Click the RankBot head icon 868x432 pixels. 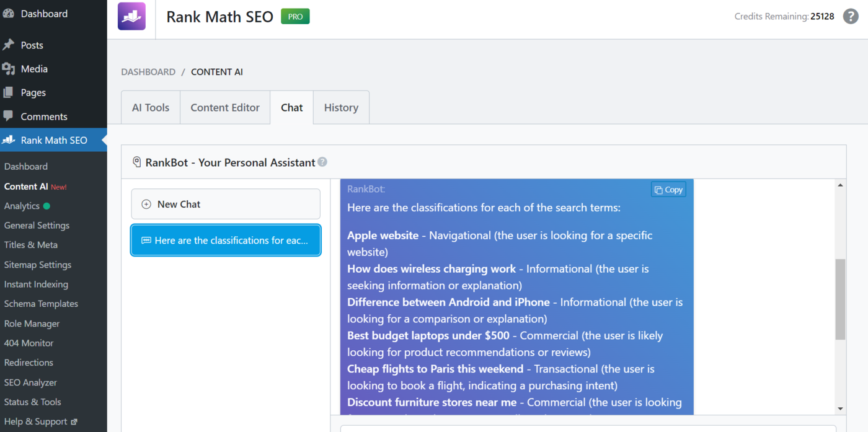point(137,162)
